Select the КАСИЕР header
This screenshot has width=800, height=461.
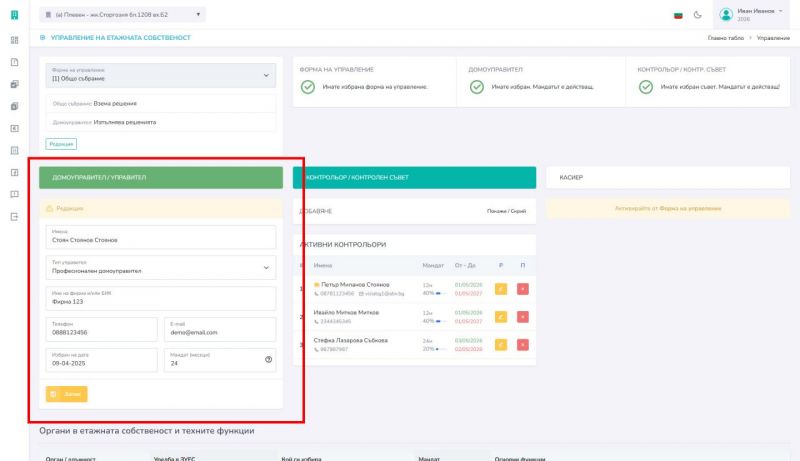(668, 177)
